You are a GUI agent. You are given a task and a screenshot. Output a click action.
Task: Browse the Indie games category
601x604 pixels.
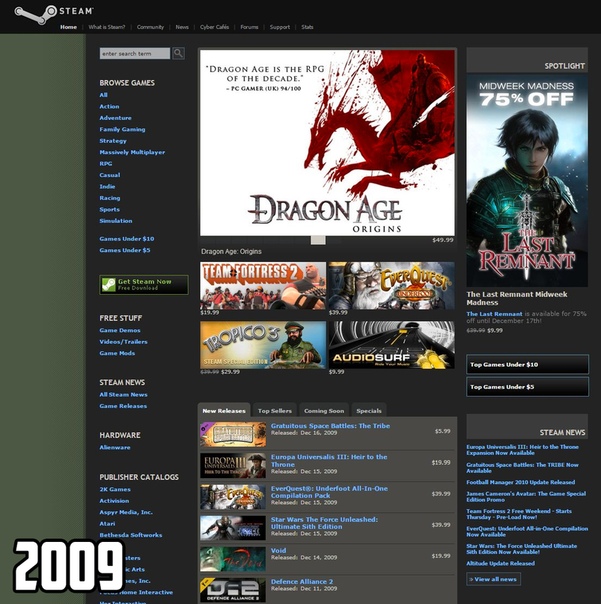point(107,186)
